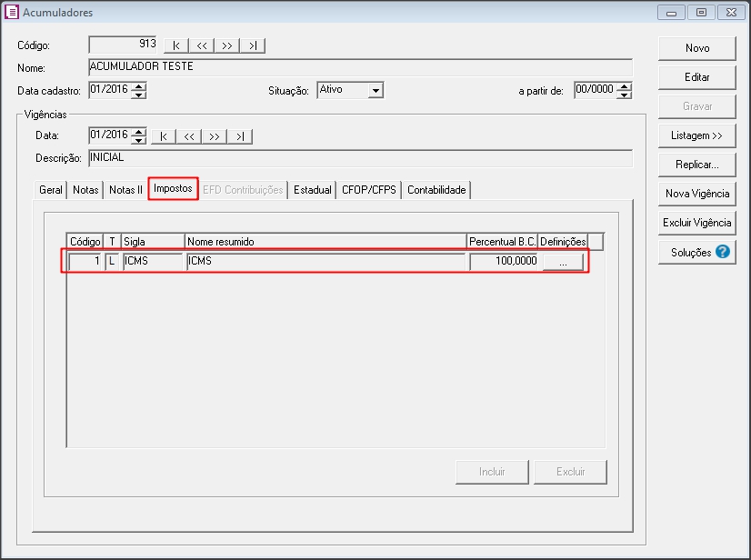
Task: Select the CFOP/CFPS tab
Action: pos(368,190)
